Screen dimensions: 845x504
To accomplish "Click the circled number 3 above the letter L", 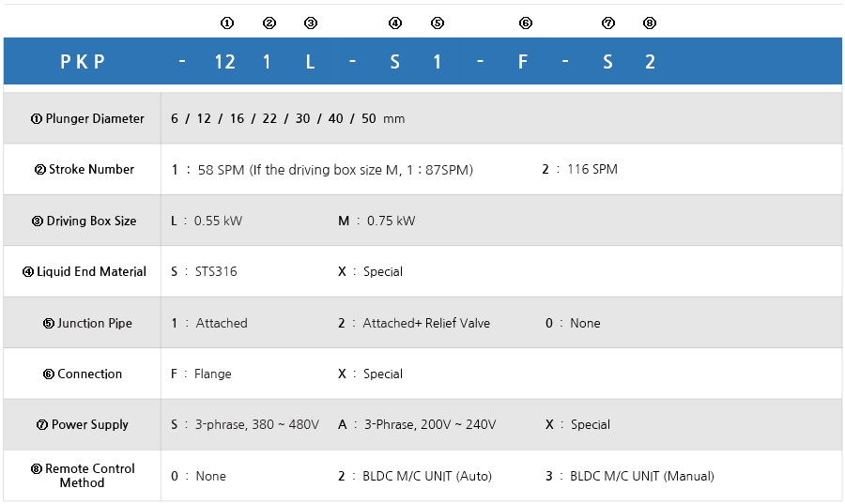I will click(x=311, y=23).
